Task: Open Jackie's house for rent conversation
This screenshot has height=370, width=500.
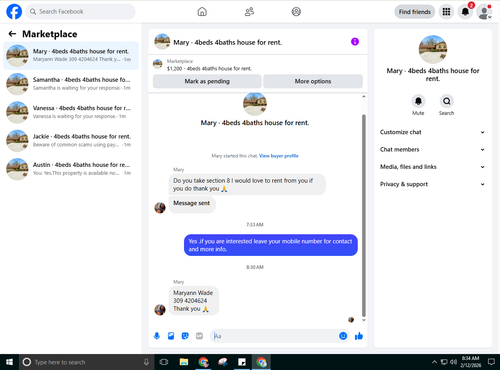Action: (x=71, y=141)
